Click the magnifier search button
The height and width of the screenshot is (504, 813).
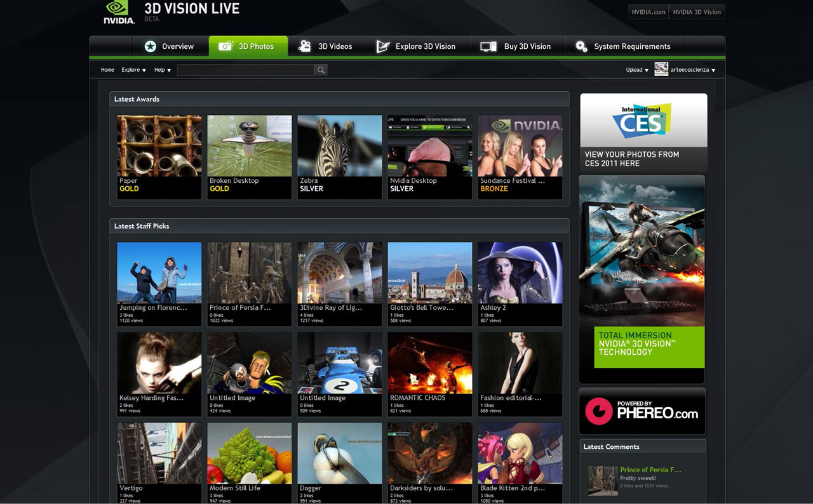coord(321,70)
